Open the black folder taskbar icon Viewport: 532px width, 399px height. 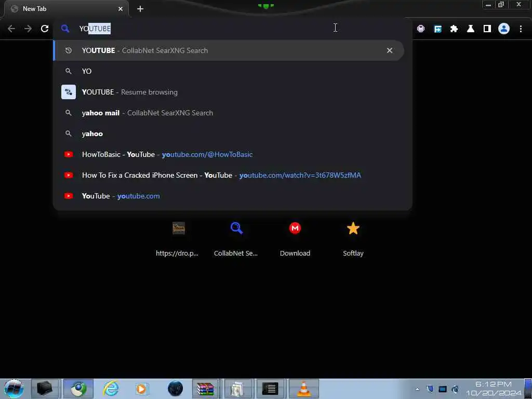pyautogui.click(x=45, y=389)
